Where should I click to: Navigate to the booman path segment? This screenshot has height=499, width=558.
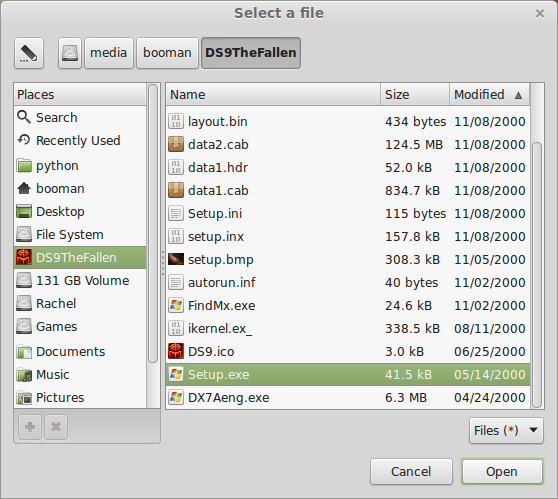click(x=167, y=53)
